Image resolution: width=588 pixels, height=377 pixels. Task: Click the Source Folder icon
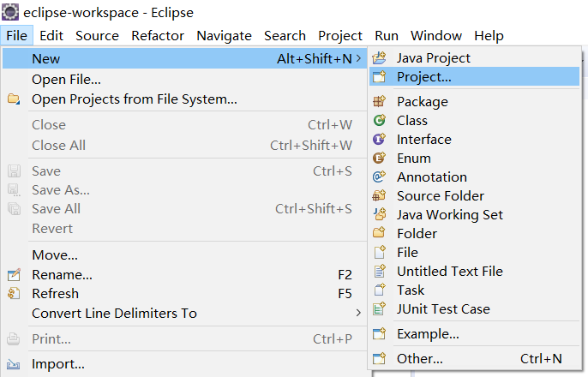[379, 195]
